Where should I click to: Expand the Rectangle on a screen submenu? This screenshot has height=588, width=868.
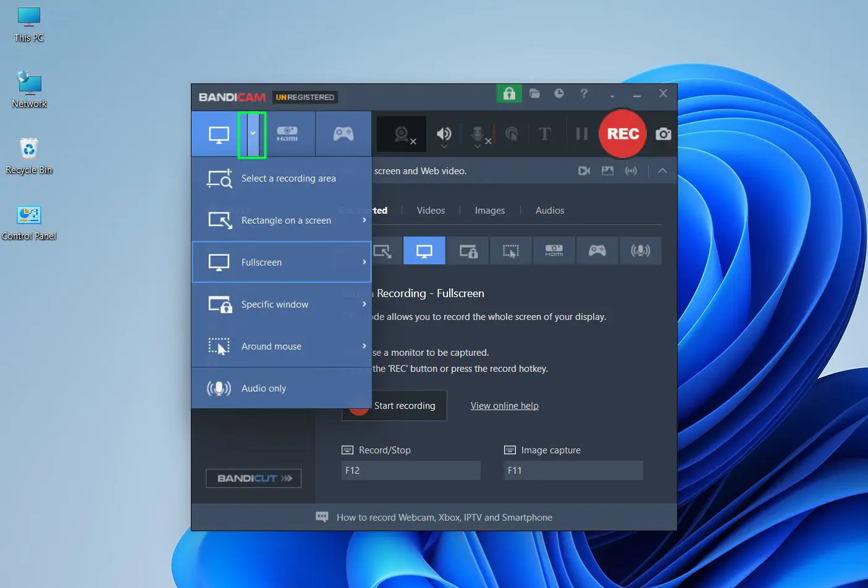365,220
